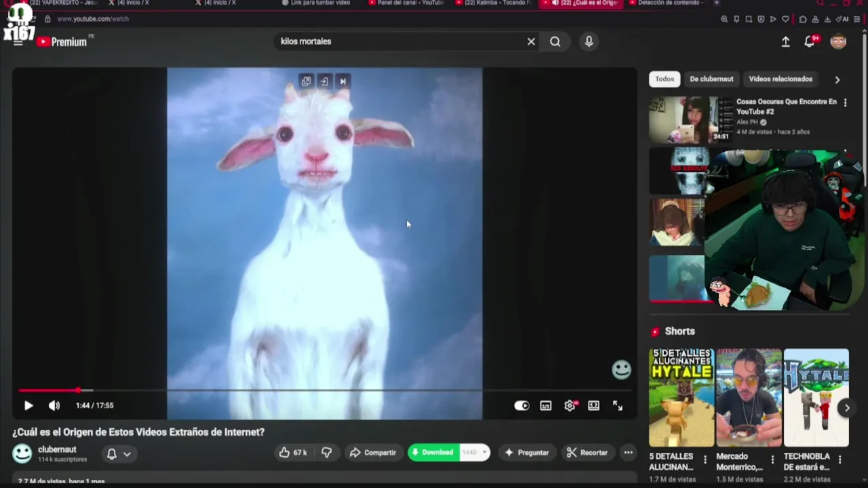
Task: Open the browser extensions cube icon
Action: coord(803,19)
